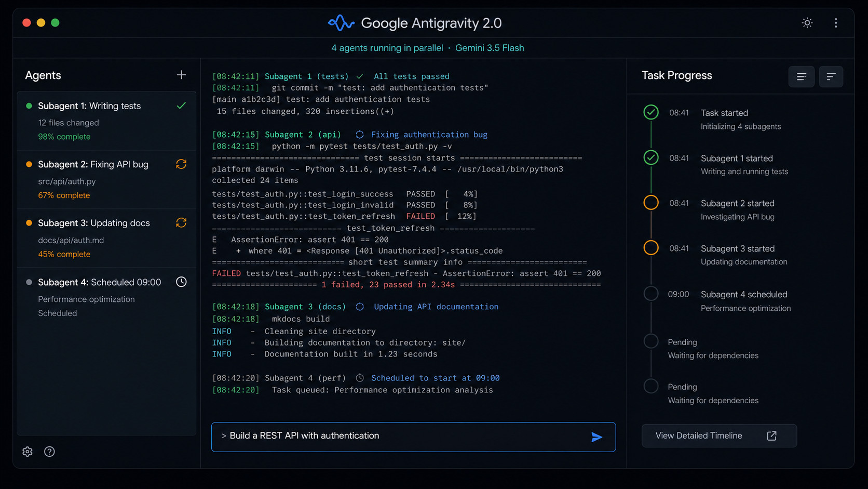This screenshot has width=868, height=489.
Task: Click Performance optimization under Subagent 4
Action: pos(86,299)
